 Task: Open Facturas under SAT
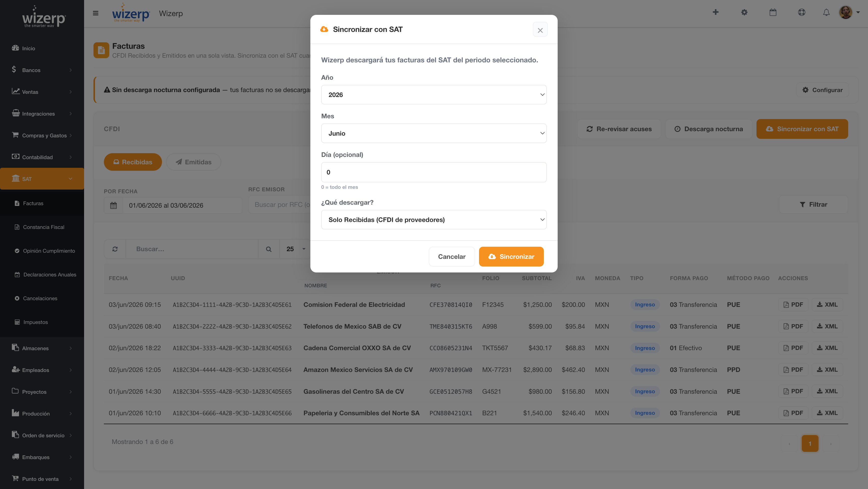42,203
